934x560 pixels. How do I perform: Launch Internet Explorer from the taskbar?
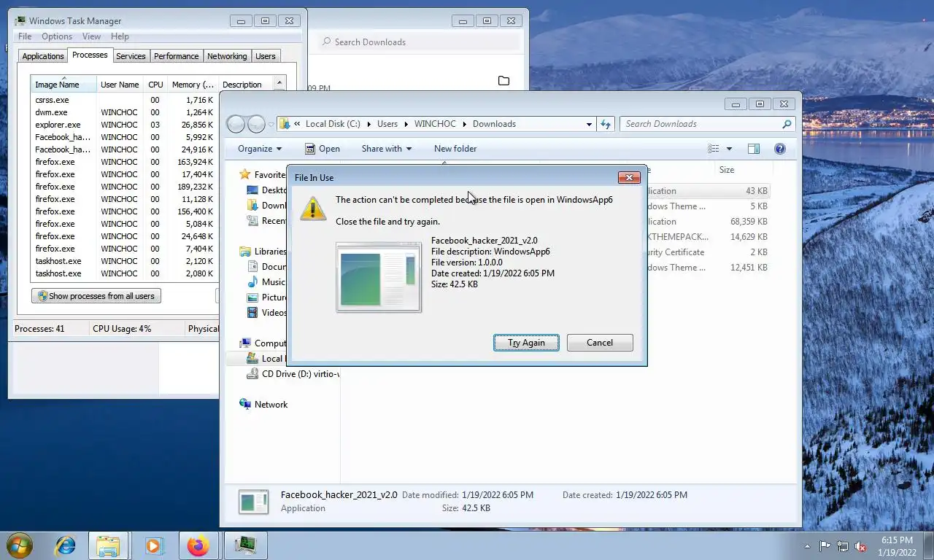[x=66, y=545]
